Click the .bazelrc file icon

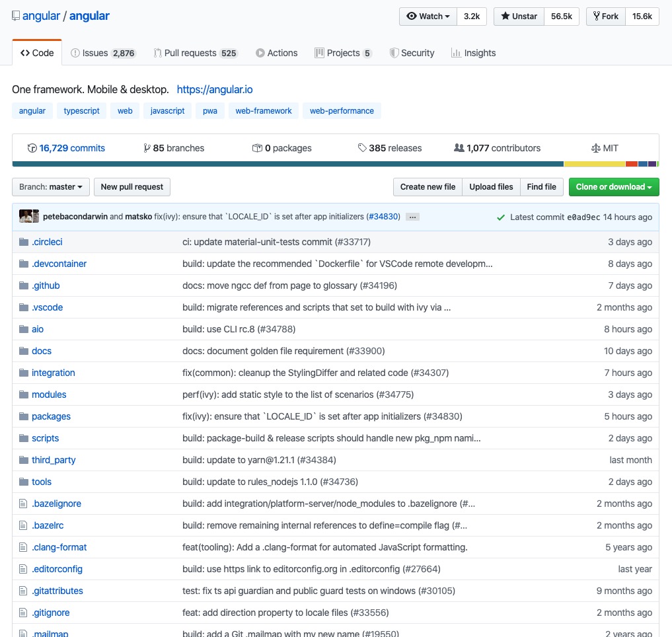coord(23,525)
